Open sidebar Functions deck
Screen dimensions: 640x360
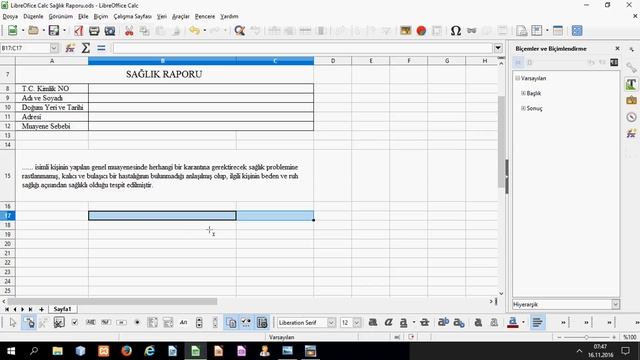(631, 133)
